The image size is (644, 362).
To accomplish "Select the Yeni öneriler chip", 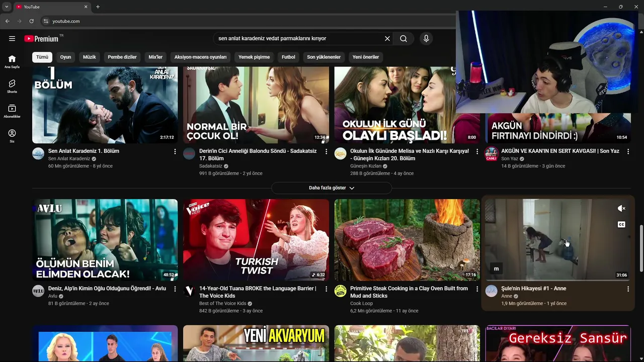I will coord(366,57).
